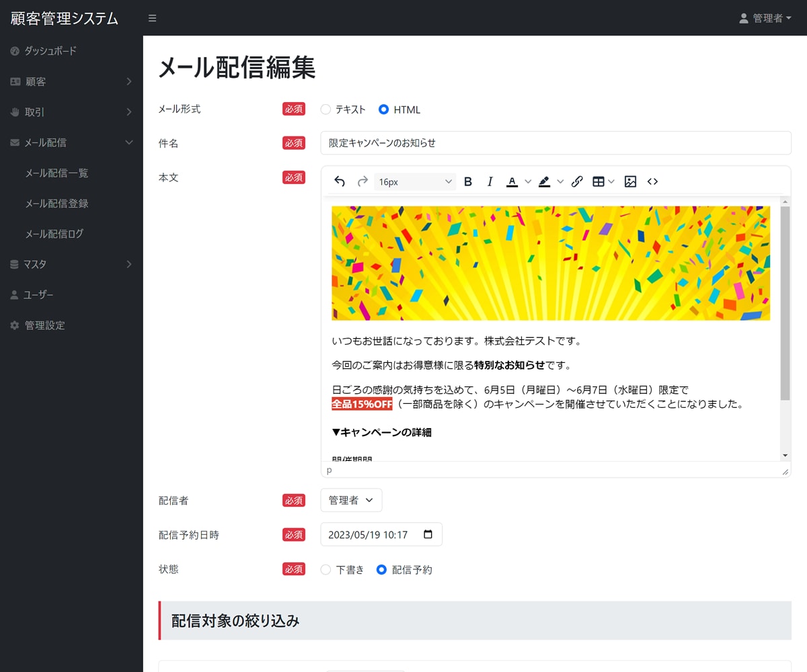Click the 顧客管理システム brand link
807x672 pixels.
65,18
